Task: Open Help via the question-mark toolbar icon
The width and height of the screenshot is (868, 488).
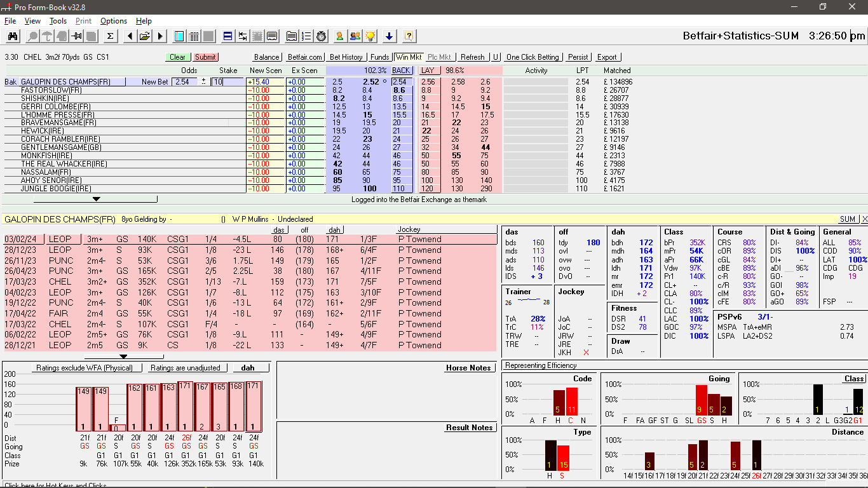Action: point(409,36)
